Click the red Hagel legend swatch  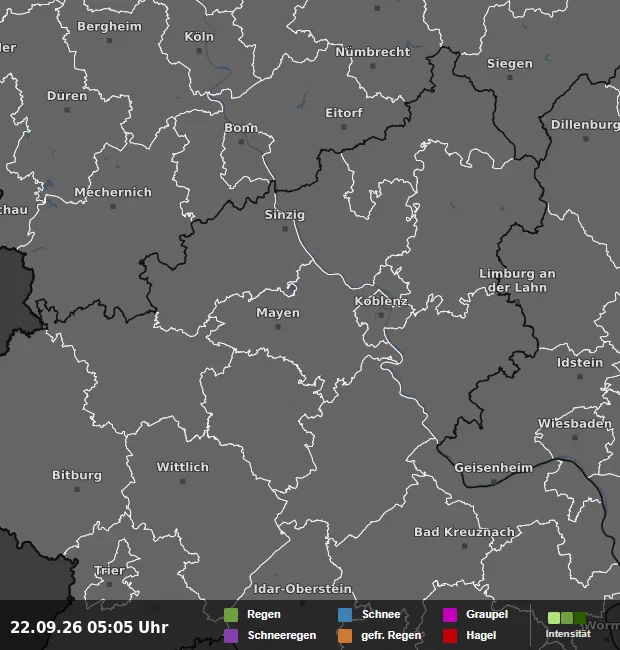pyautogui.click(x=450, y=636)
